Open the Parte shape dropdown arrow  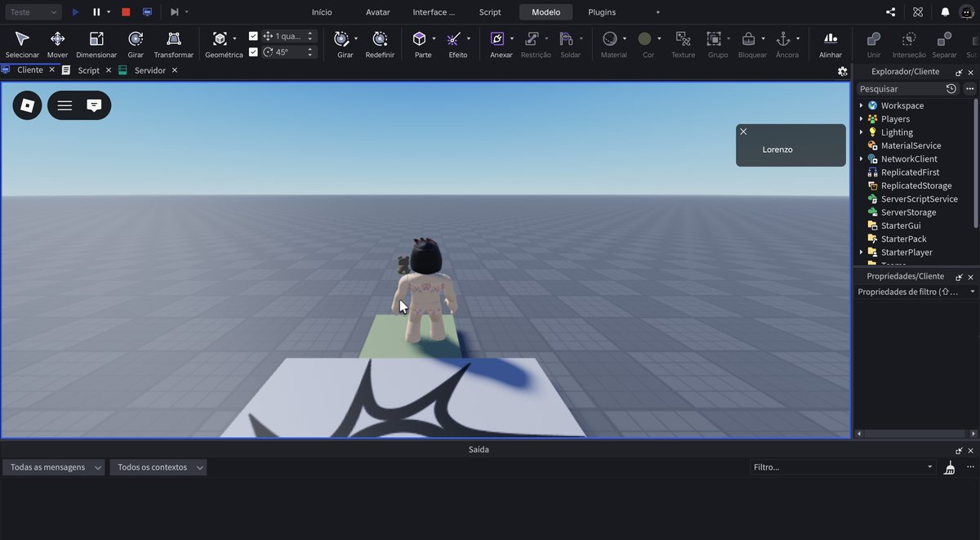[x=434, y=38]
